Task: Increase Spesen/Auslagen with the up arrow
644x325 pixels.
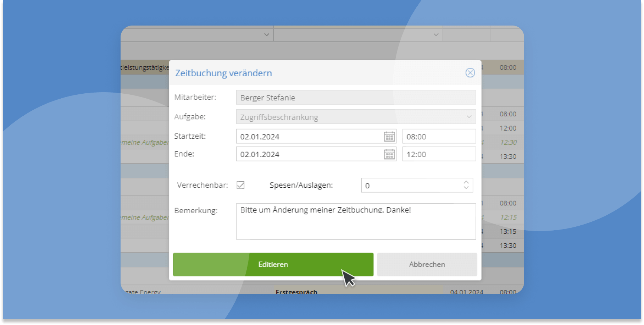Action: coord(466,182)
